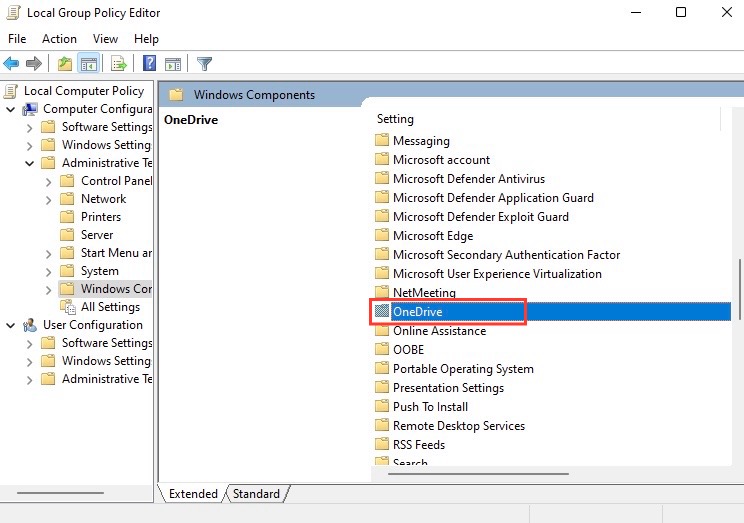
Task: Collapse the Computer Configuration node
Action: (x=10, y=110)
